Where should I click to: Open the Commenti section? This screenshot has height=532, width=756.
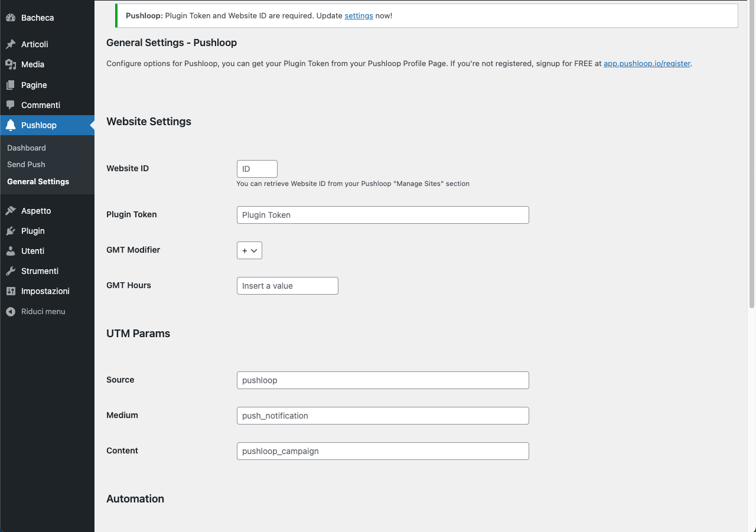[x=47, y=105]
